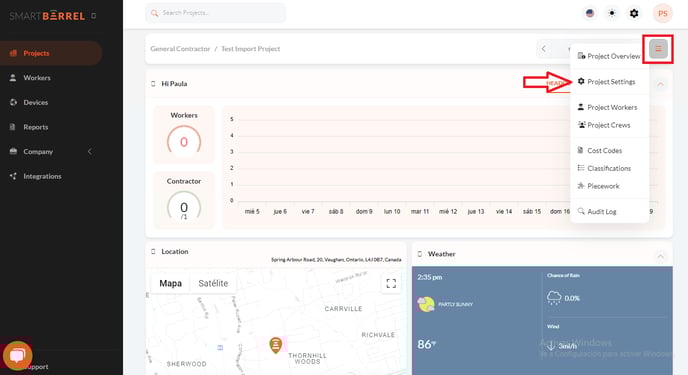
Task: Collapse sidebar using icon beside SmartBarrel logo
Action: (93, 16)
